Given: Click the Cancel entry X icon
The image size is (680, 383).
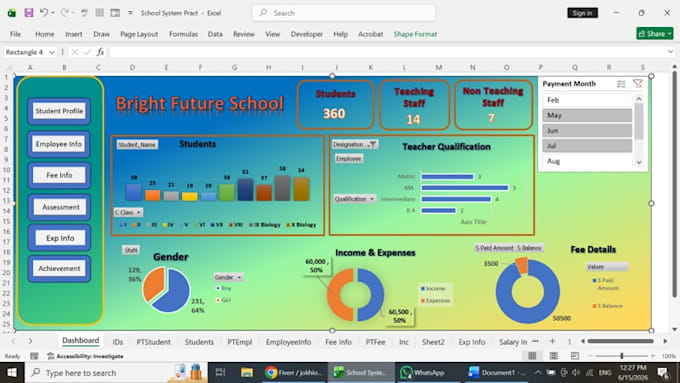Looking at the screenshot, I should click(x=75, y=52).
